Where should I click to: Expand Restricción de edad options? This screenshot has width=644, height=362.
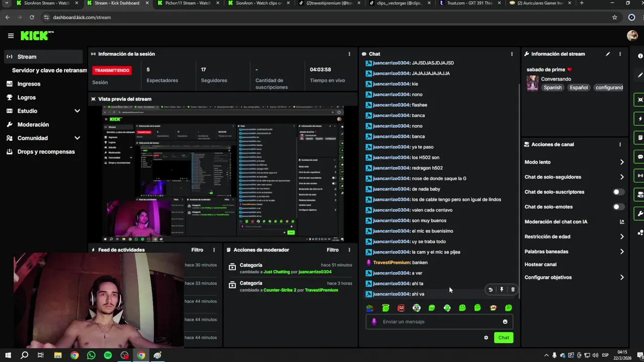pyautogui.click(x=622, y=237)
